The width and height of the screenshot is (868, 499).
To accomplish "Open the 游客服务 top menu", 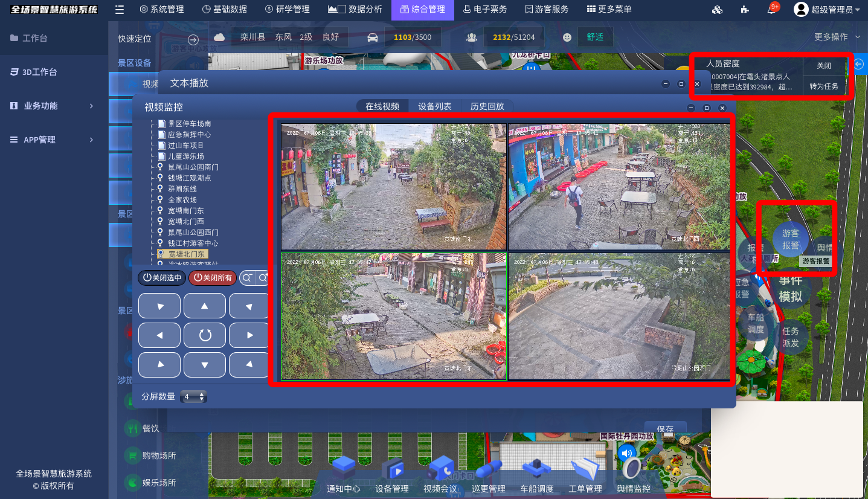I will click(x=547, y=9).
